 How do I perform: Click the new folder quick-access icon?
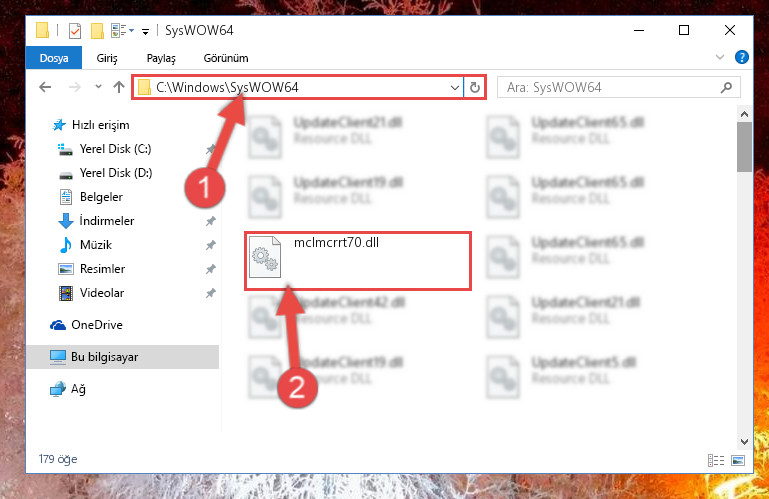[97, 31]
